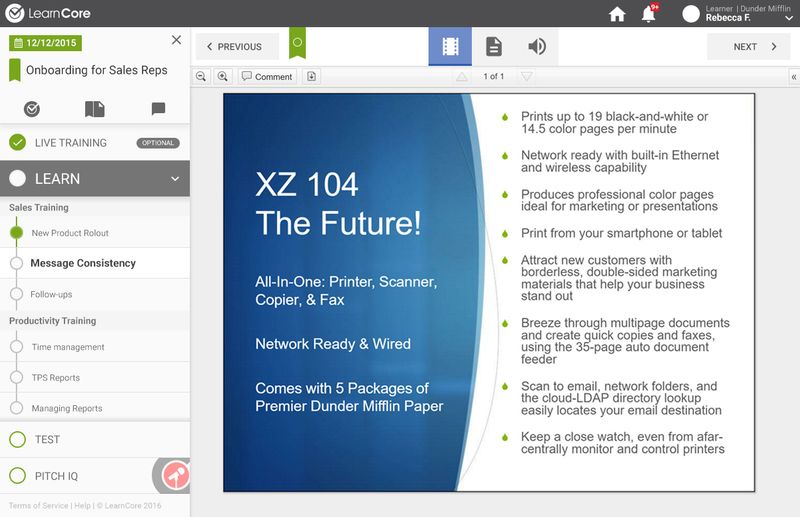800x517 pixels.
Task: Click the green bookmark ribbon marker
Action: point(297,43)
